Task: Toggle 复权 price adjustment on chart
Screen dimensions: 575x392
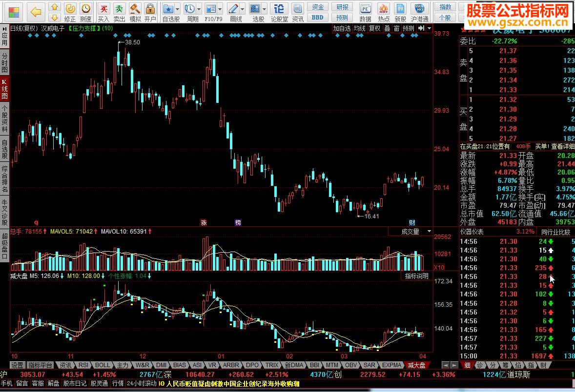Action: click(374, 28)
